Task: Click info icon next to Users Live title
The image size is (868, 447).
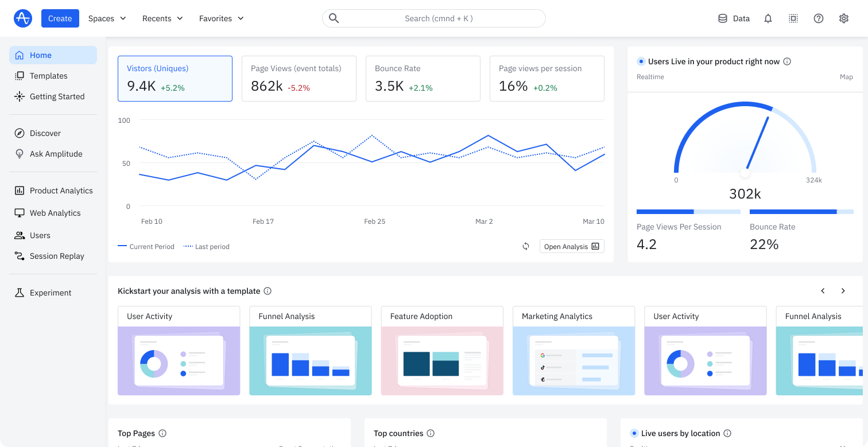Action: tap(787, 61)
